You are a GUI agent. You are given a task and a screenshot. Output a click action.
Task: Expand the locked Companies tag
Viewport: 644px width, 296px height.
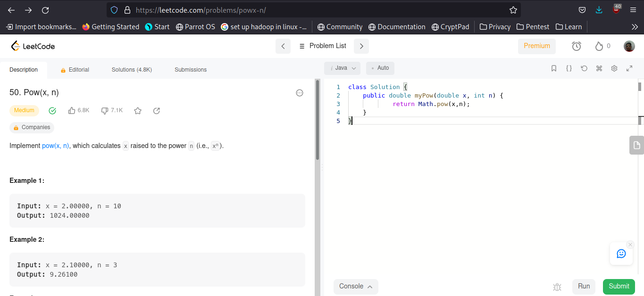32,128
